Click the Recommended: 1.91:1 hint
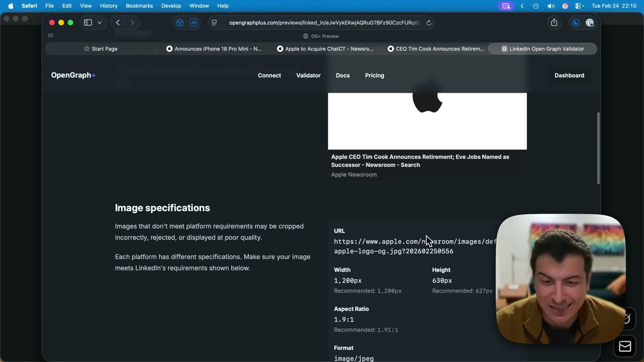This screenshot has height=362, width=644. point(366,330)
